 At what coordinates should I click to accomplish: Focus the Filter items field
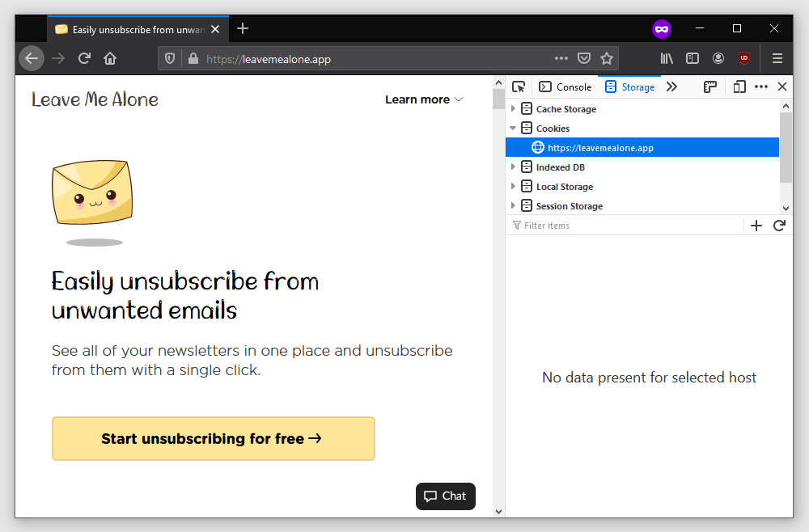point(625,226)
